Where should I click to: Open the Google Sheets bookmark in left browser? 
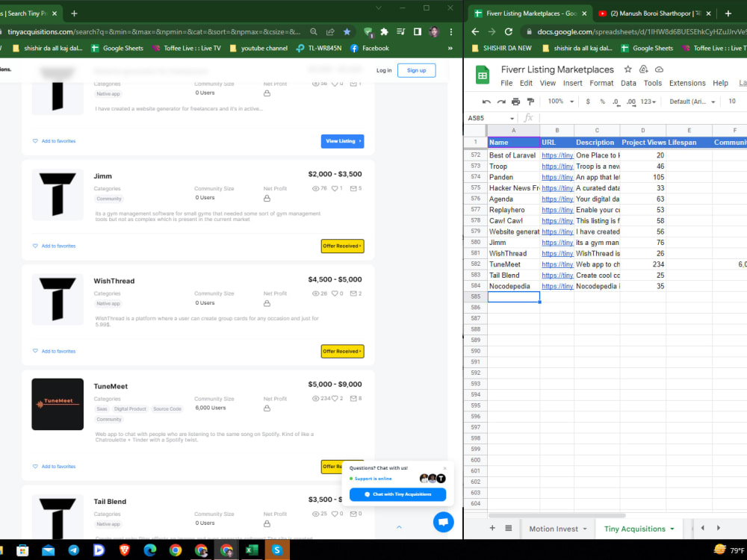(117, 48)
